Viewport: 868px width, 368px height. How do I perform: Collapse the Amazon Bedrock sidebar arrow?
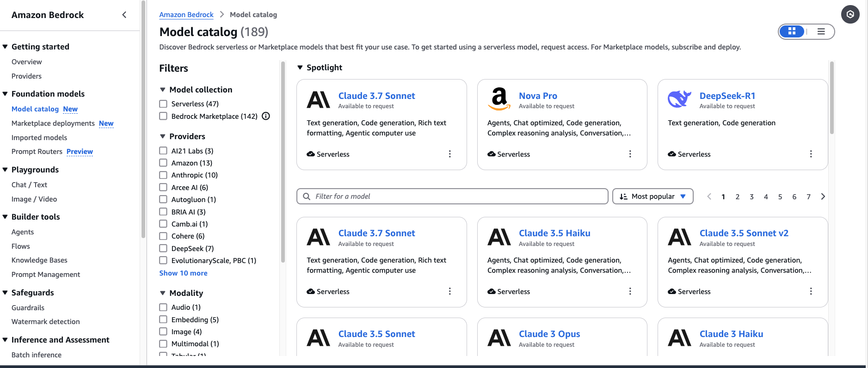(x=124, y=15)
